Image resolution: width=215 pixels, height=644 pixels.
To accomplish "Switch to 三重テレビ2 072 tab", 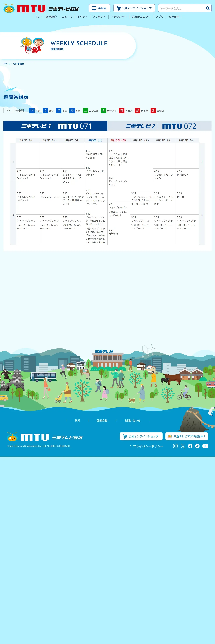I will [x=160, y=126].
